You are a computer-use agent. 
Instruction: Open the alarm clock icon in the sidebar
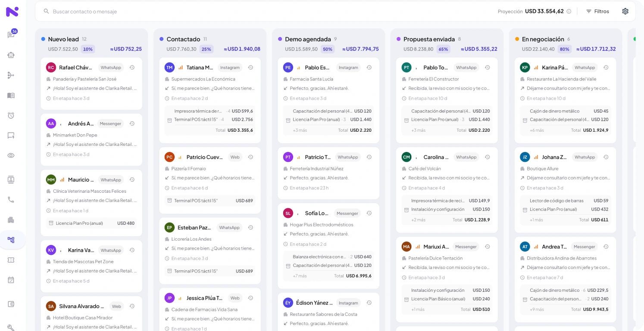[x=11, y=115]
